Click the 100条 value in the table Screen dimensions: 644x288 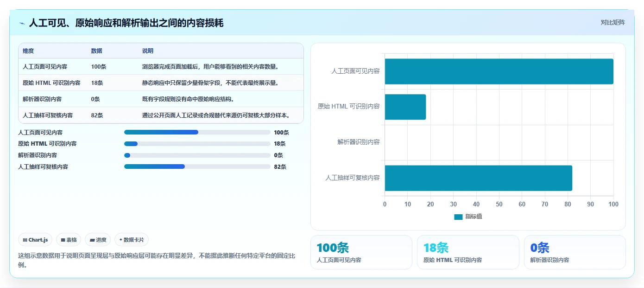coord(99,67)
